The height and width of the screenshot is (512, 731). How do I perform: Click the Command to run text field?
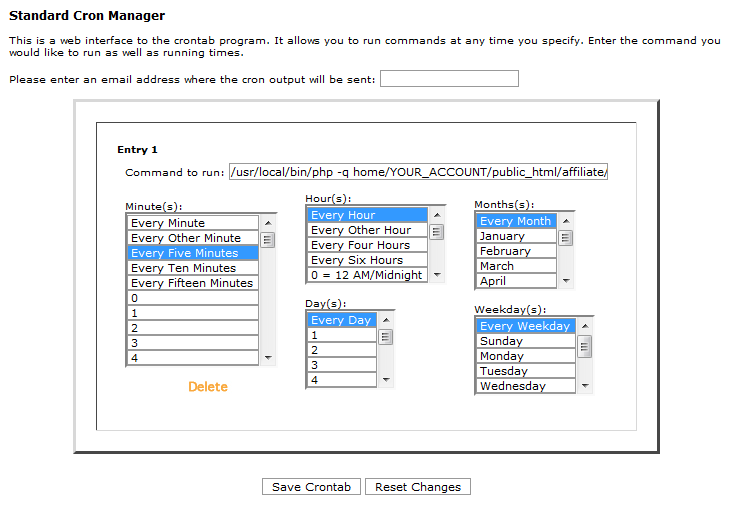tap(418, 172)
